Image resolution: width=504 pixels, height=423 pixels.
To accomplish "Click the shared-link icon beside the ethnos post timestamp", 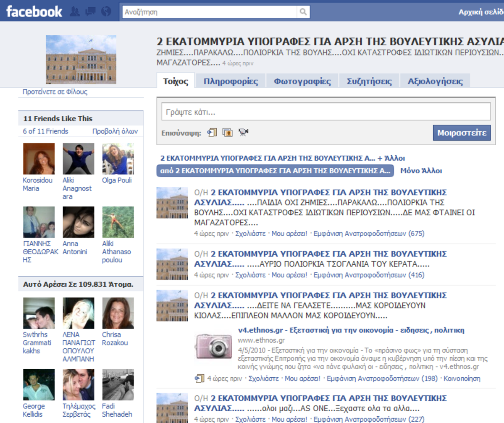I will pos(199,379).
